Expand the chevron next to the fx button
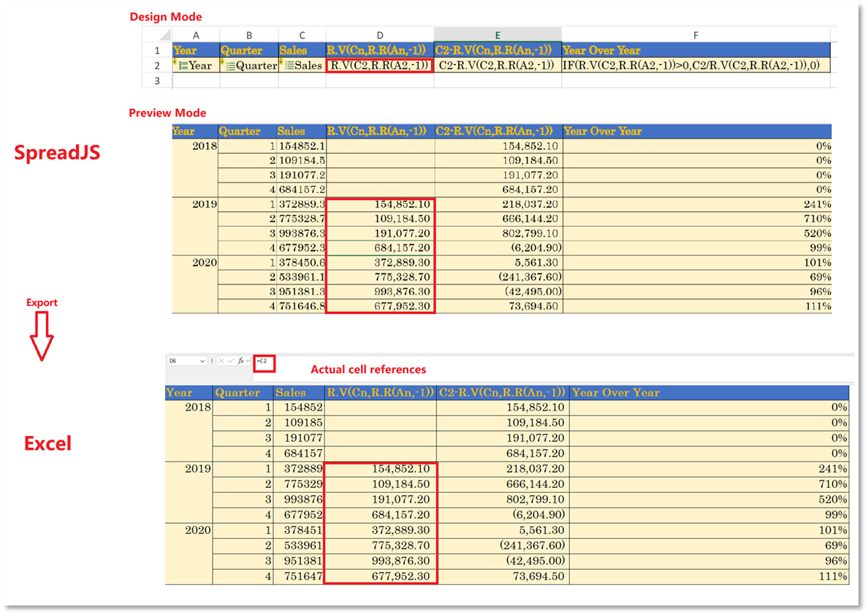 pyautogui.click(x=248, y=361)
